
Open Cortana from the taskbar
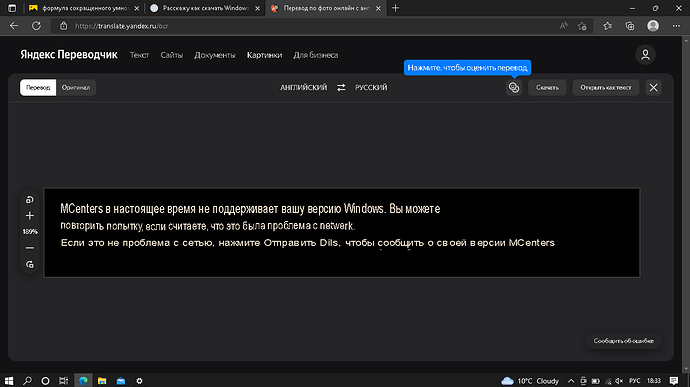[45, 381]
